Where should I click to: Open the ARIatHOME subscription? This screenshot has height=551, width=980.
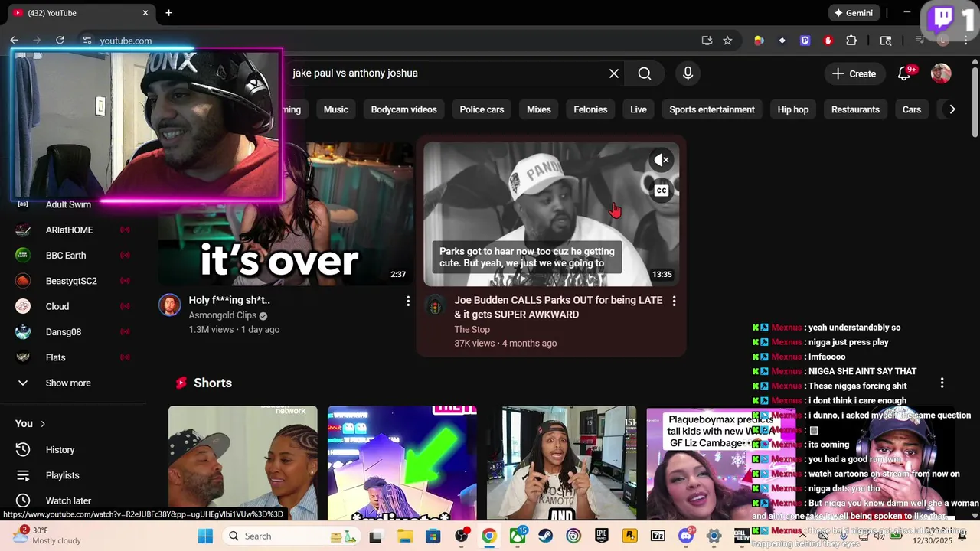73,230
